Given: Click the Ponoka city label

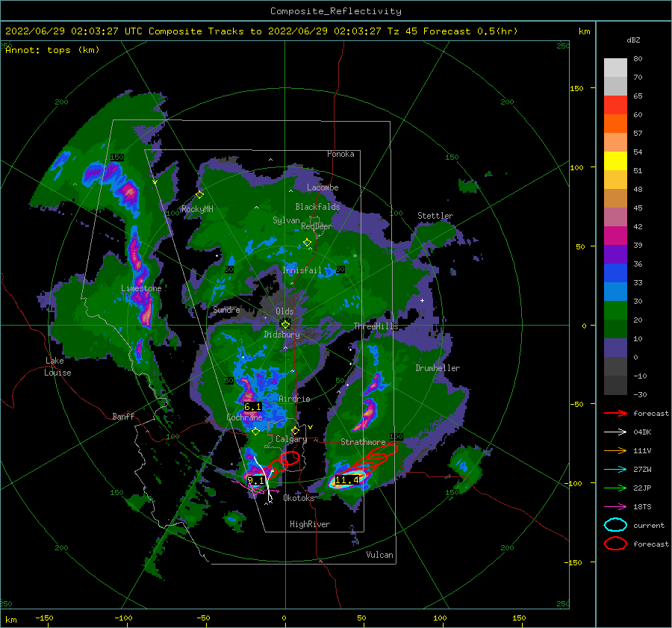Looking at the screenshot, I should coord(340,154).
